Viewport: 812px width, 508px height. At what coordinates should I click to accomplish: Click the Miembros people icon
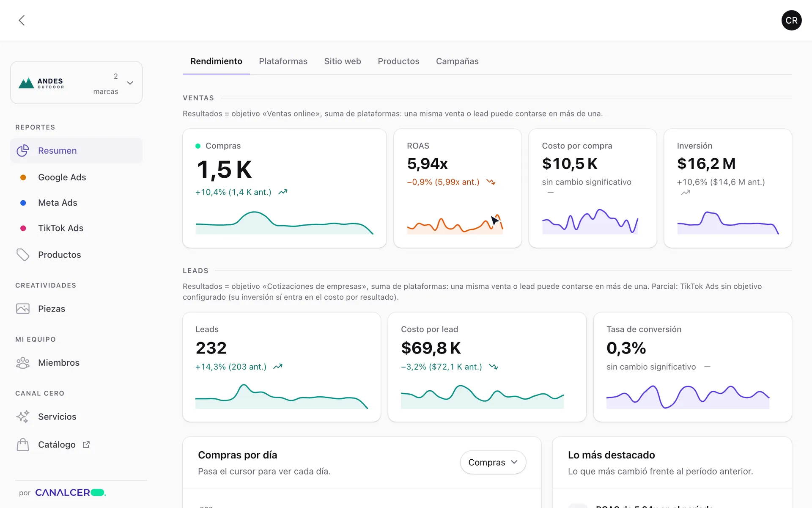coord(23,363)
